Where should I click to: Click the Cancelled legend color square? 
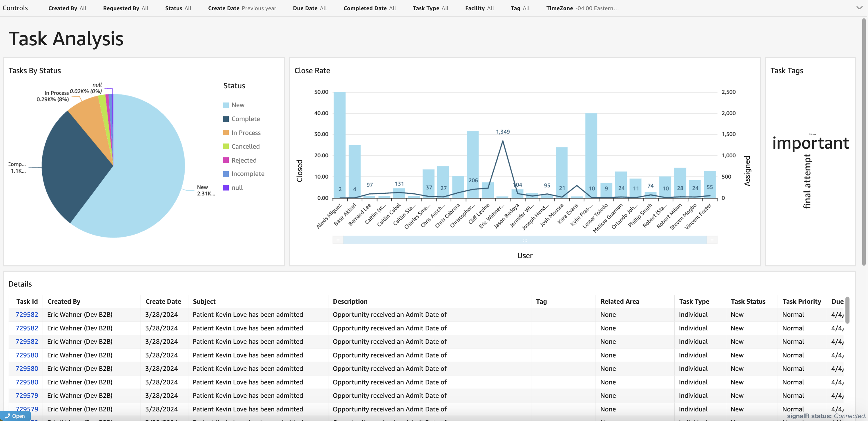(x=226, y=146)
